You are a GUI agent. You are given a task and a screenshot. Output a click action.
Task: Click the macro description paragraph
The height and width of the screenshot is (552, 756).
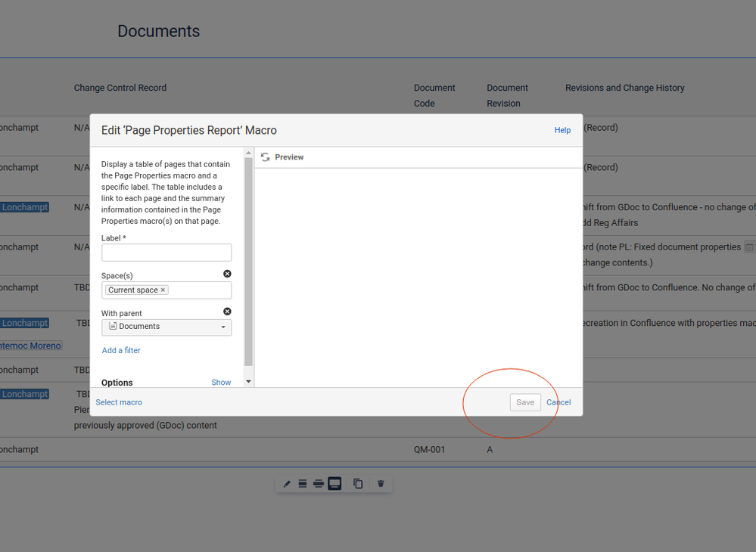pos(166,193)
